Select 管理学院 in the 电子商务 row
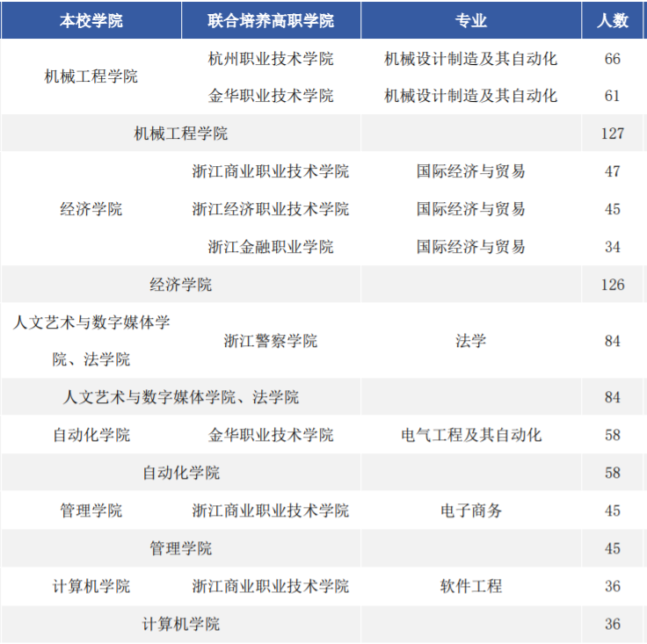 (91, 510)
